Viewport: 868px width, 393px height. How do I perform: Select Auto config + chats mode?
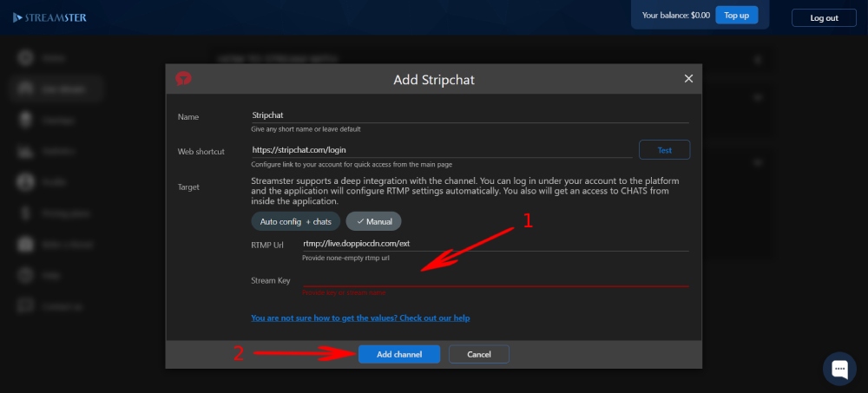296,221
